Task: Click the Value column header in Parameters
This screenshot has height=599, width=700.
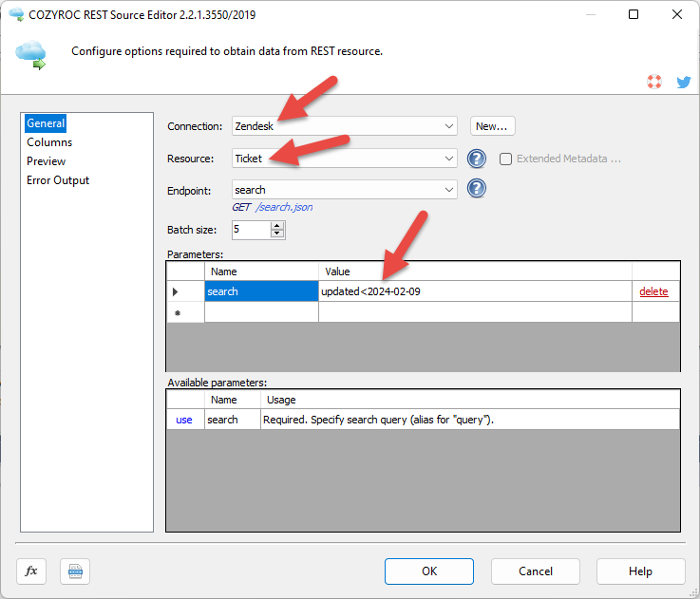Action: [x=475, y=271]
